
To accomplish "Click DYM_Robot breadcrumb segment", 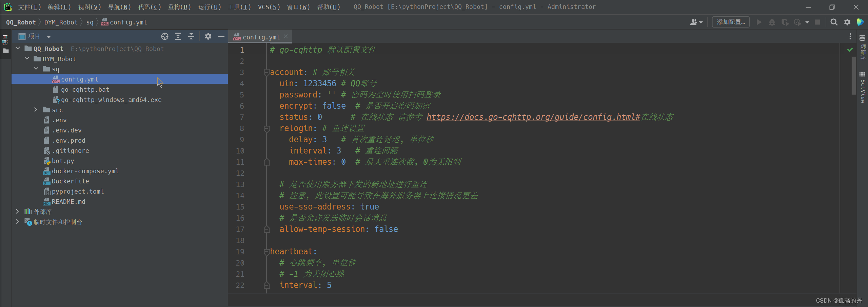I will coord(61,22).
